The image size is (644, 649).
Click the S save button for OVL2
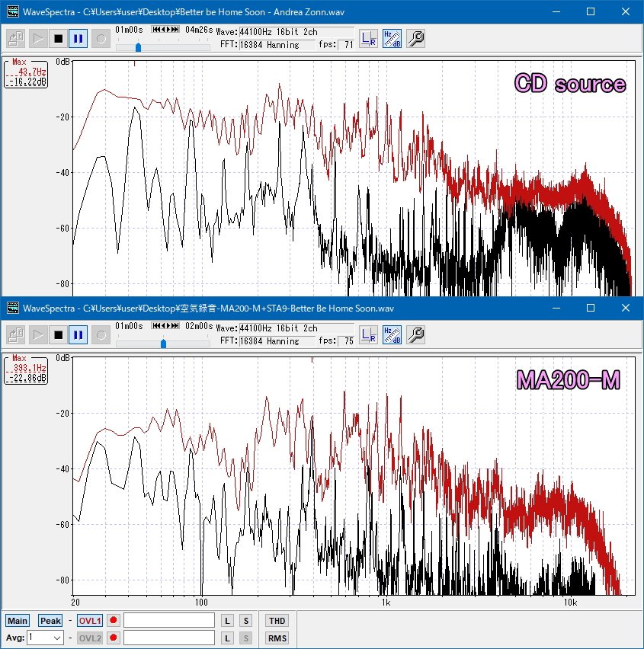coord(246,638)
